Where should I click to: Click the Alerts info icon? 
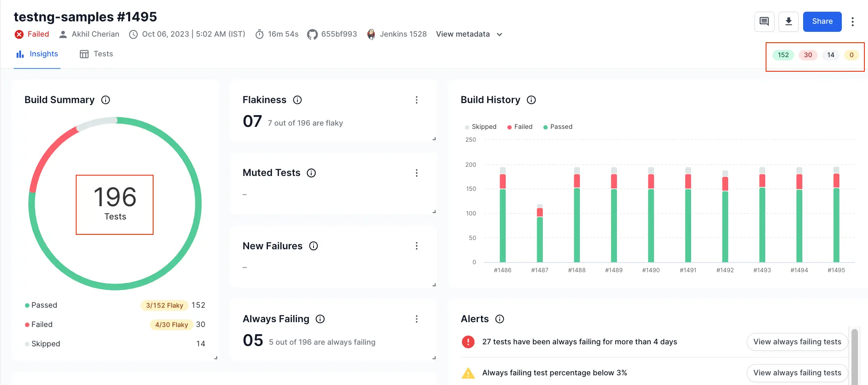[500, 319]
